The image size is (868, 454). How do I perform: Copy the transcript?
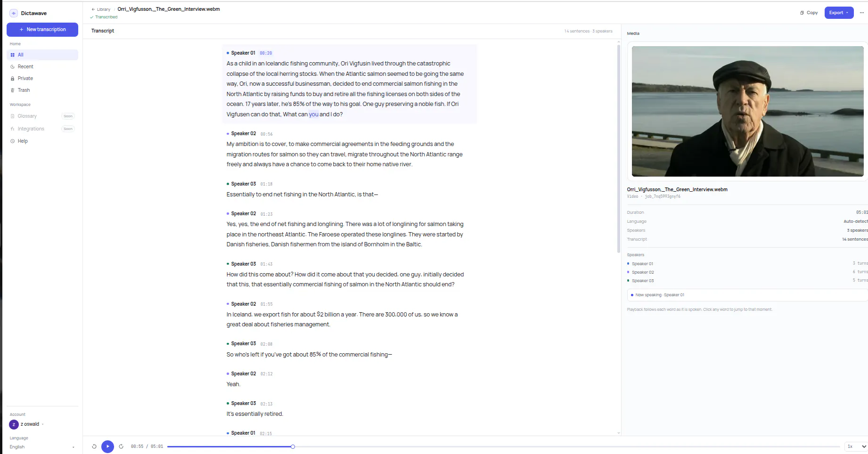pos(809,13)
